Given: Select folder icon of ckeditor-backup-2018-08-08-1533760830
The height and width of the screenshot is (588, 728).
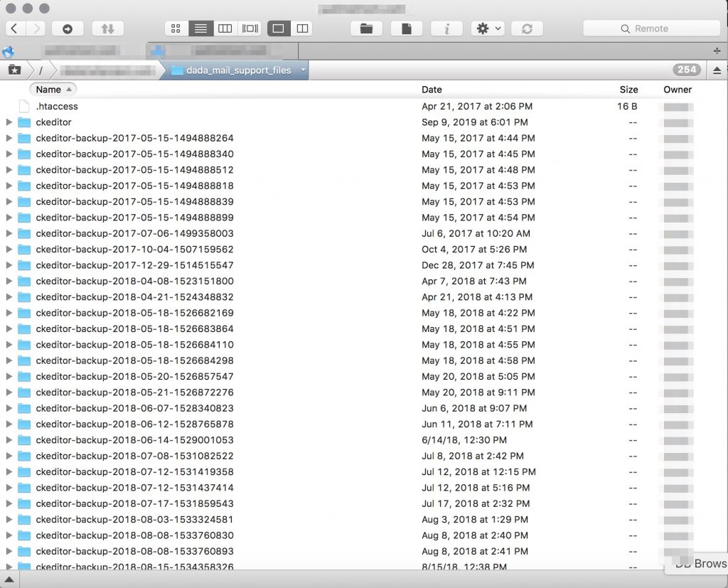Looking at the screenshot, I should [x=24, y=535].
